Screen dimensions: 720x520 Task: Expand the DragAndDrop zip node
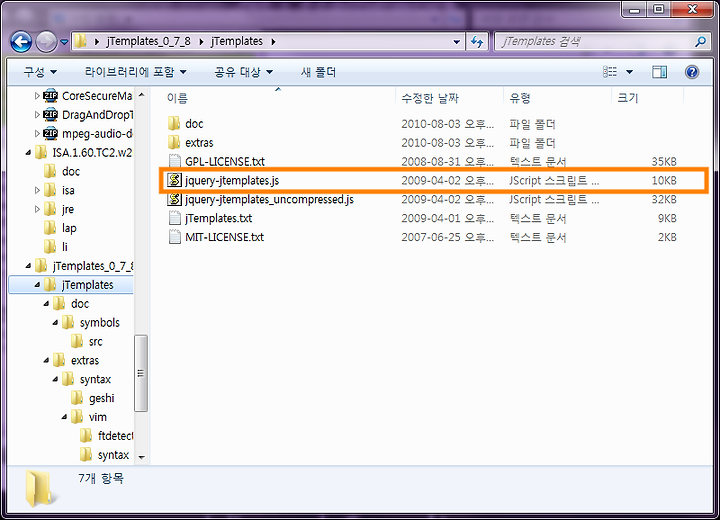tap(37, 115)
